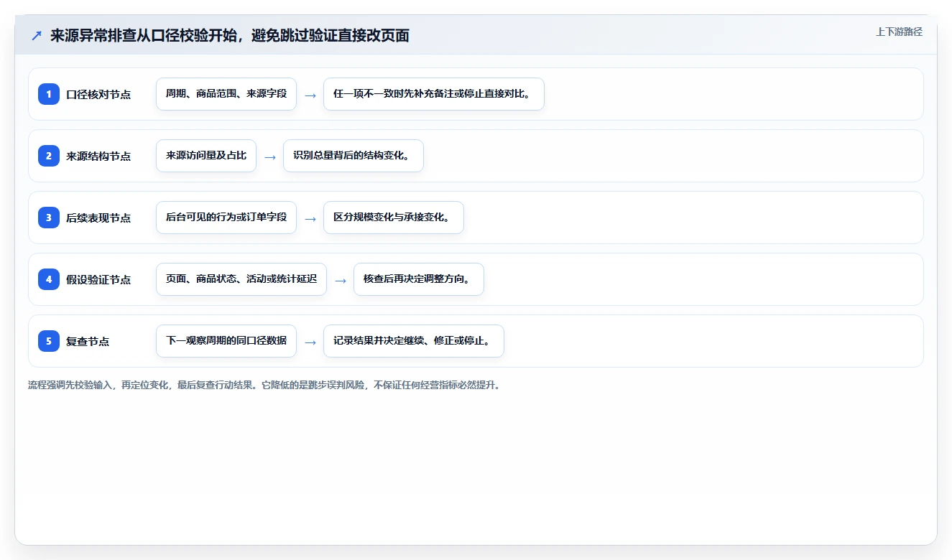The width and height of the screenshot is (952, 560).
Task: Select the step 3 number badge
Action: (x=49, y=218)
